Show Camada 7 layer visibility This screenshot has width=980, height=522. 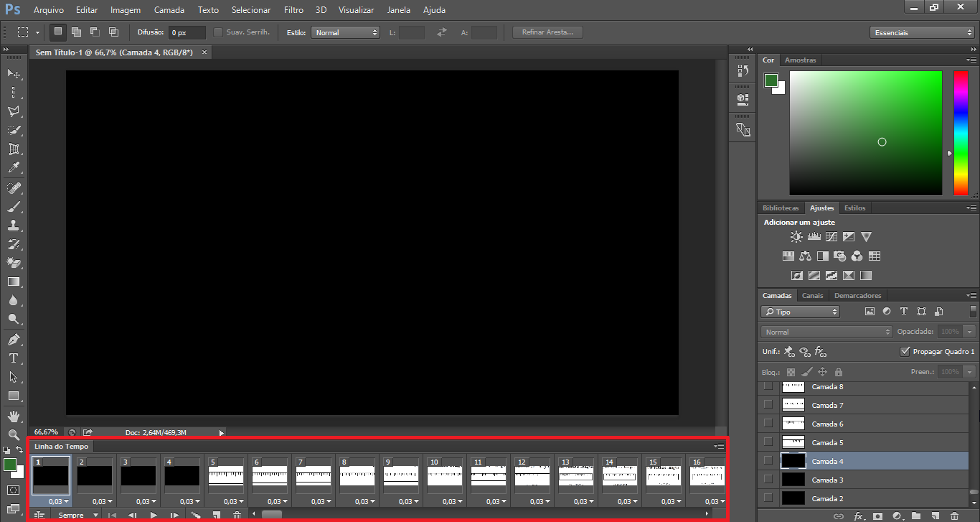(768, 405)
